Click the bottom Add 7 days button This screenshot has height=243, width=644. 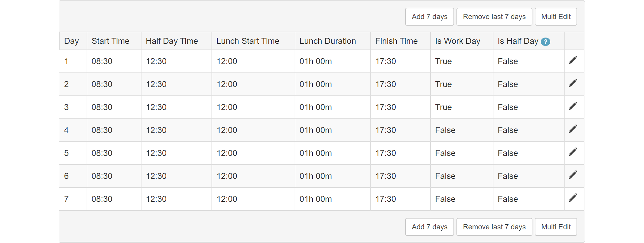click(x=430, y=227)
